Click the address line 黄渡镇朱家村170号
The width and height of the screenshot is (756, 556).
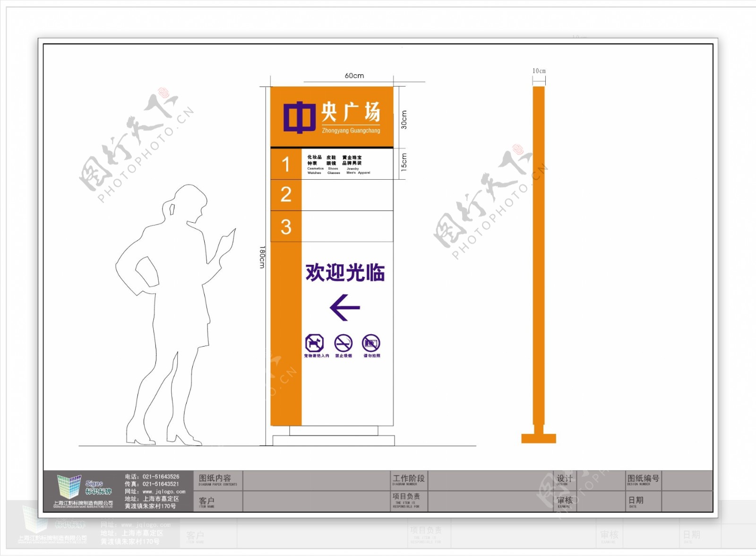tap(150, 506)
